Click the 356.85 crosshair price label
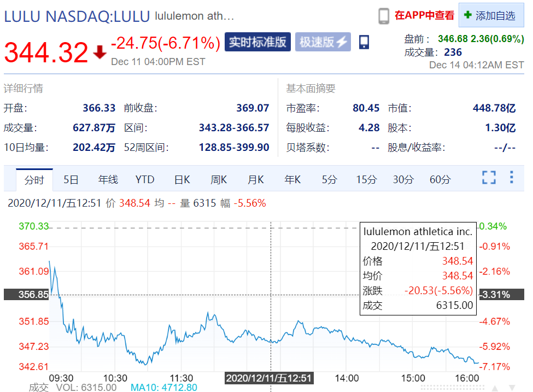Viewport: 533px width, 392px height. pos(27,295)
